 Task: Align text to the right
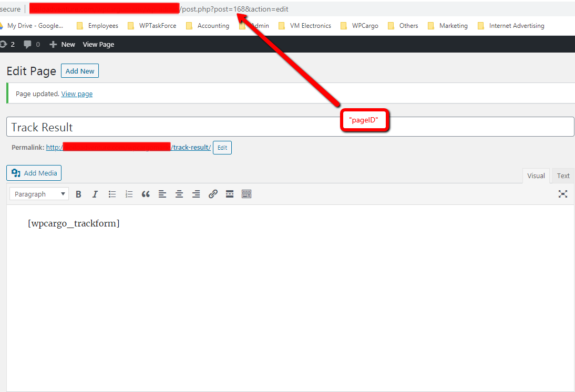click(x=196, y=194)
